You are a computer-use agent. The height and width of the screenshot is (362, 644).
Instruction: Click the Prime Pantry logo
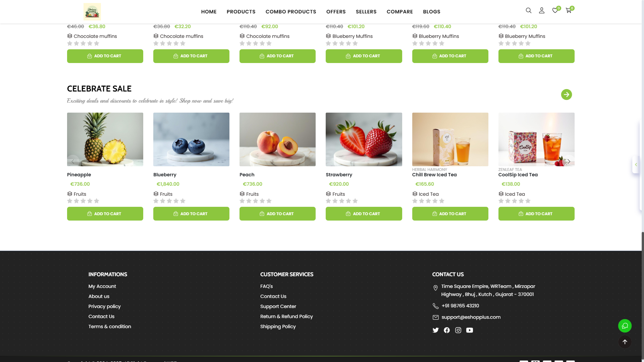coord(92,12)
